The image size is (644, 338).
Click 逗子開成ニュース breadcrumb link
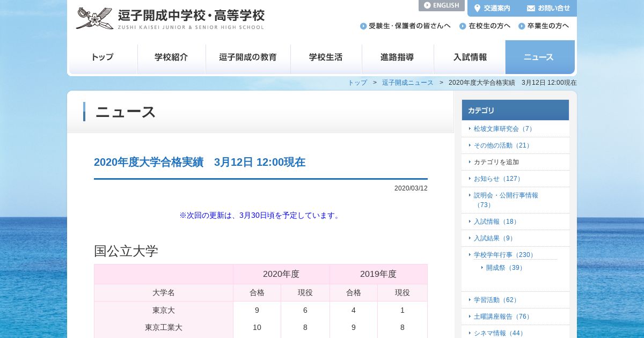[x=408, y=83]
